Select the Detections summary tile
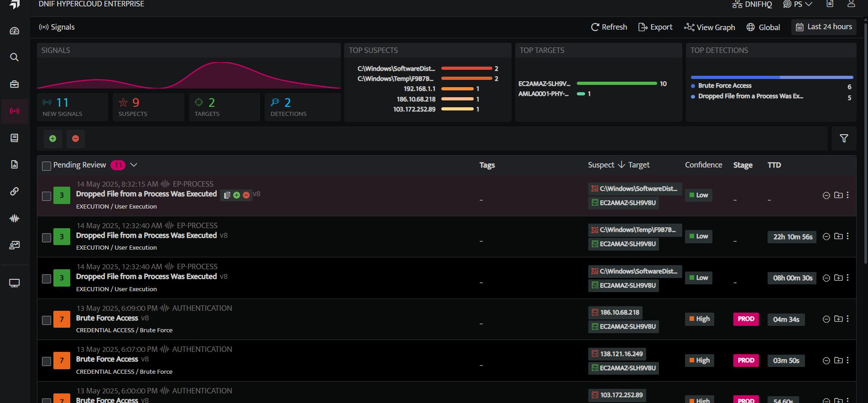 point(303,107)
